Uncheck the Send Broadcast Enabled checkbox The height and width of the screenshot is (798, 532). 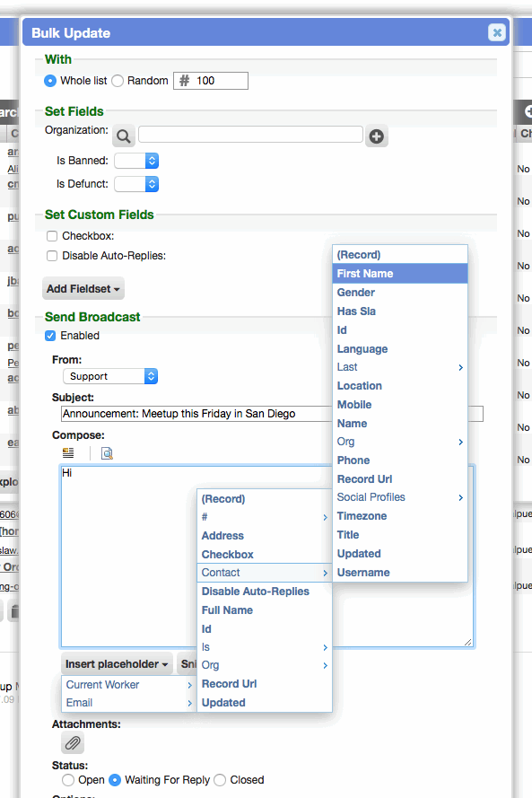tap(50, 336)
